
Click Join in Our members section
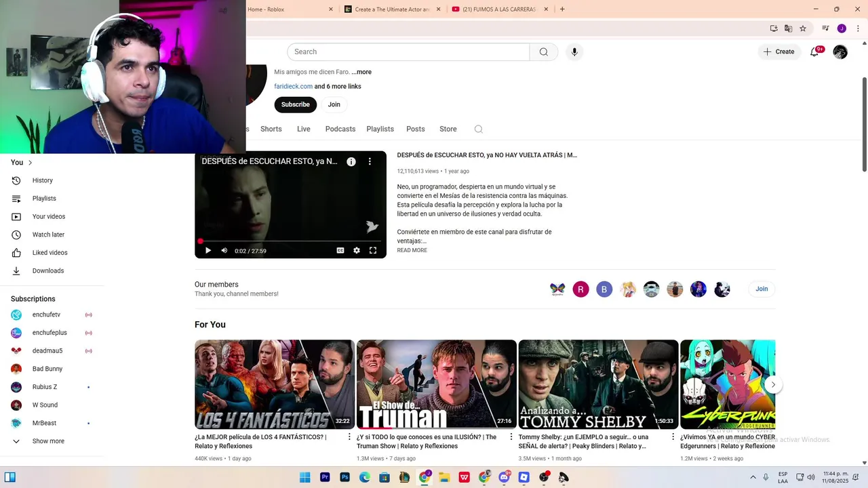click(762, 289)
